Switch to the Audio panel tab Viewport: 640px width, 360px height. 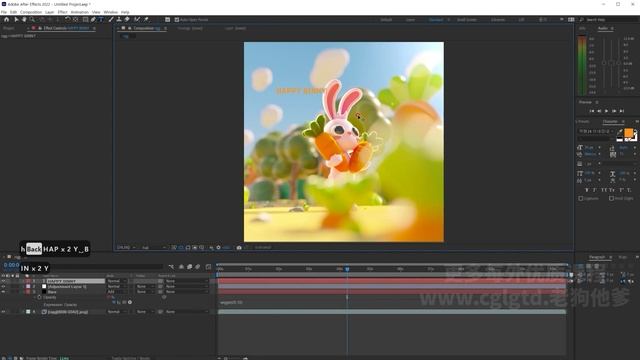[x=603, y=28]
